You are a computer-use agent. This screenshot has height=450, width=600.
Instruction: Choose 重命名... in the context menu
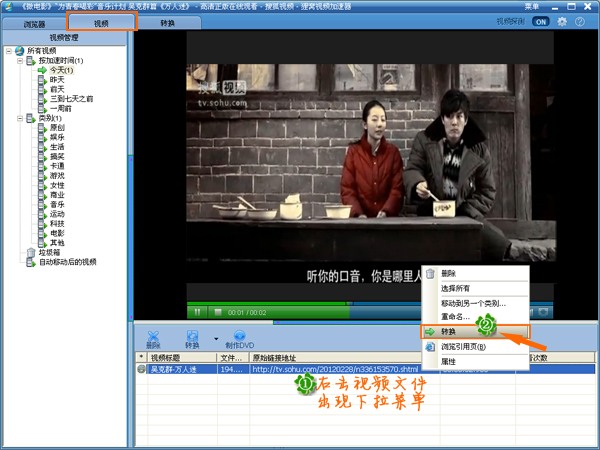click(475, 317)
